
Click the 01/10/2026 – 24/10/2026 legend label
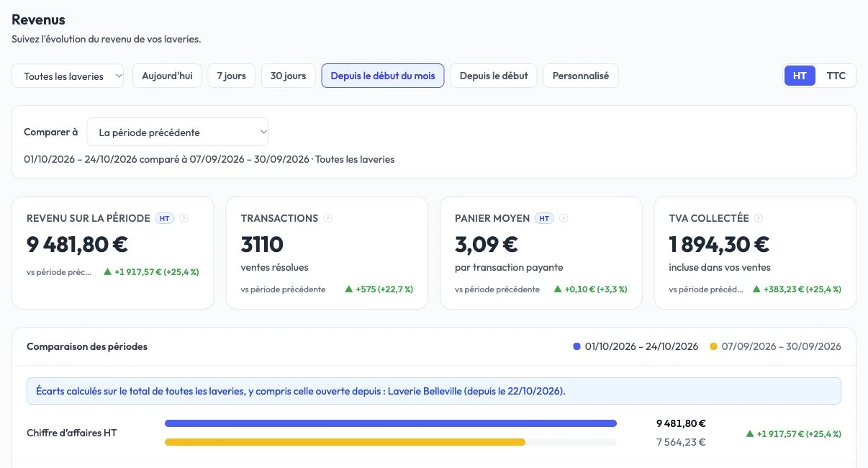point(641,346)
